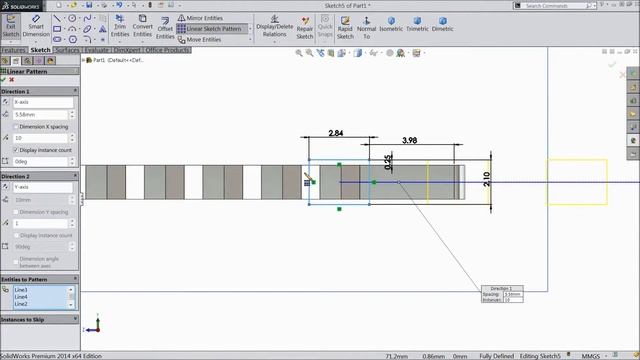Increase Direction 1 spacing with up arrow
This screenshot has height=360, width=640.
72,112
